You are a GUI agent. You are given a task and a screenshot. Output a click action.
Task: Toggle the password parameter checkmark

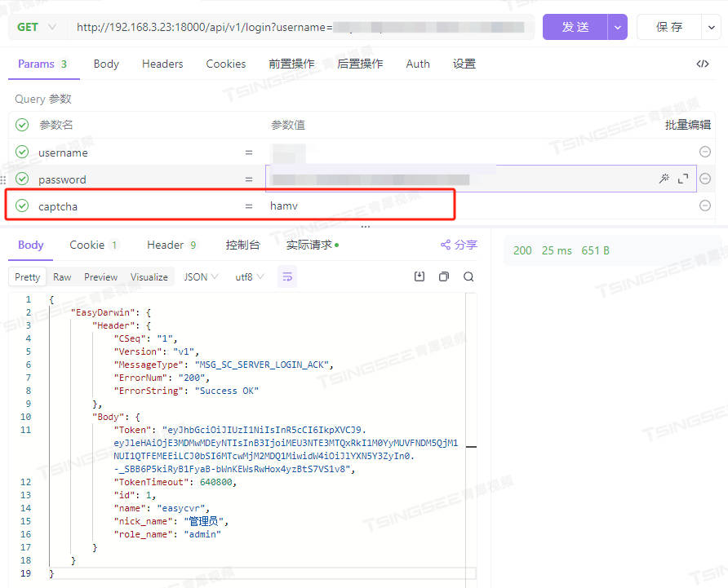pyautogui.click(x=20, y=179)
